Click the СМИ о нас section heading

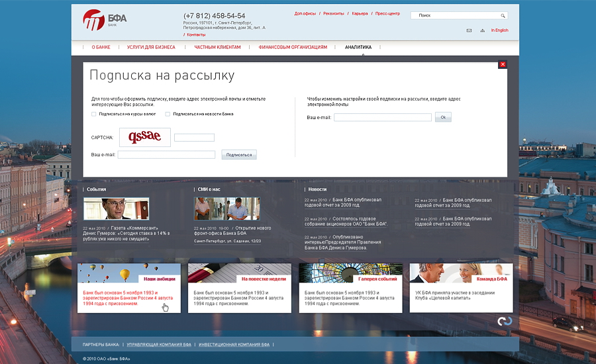tap(209, 189)
